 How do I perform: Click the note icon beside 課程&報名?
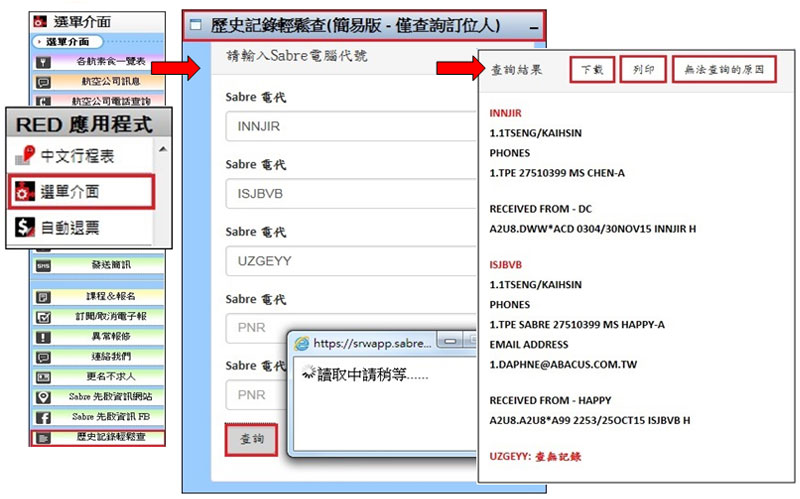pyautogui.click(x=43, y=297)
